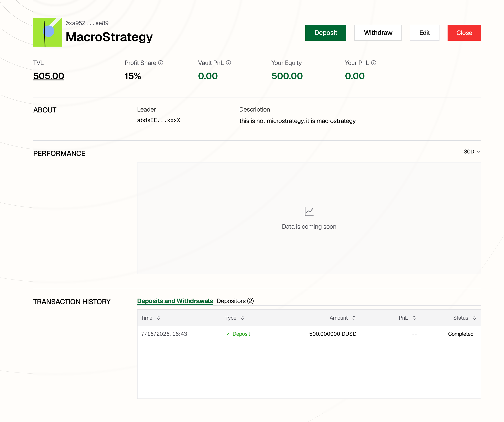Click the green Deposit button

(326, 33)
